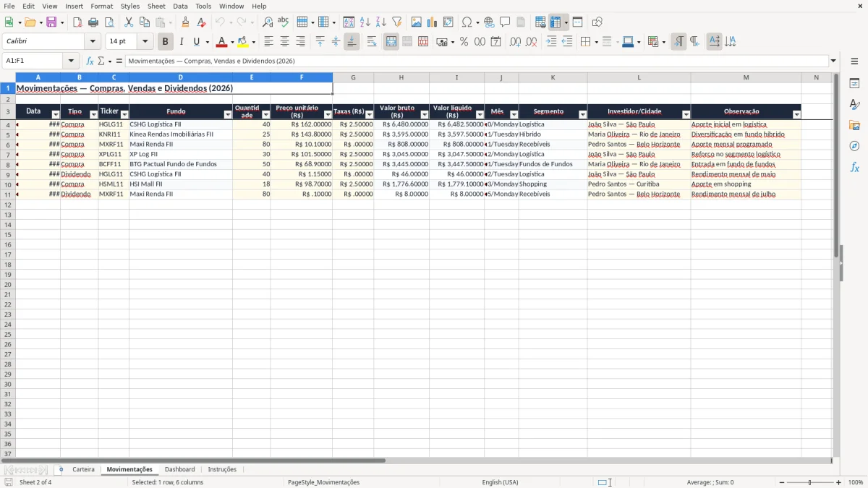Image resolution: width=868 pixels, height=488 pixels.
Task: Select the Clone Formatting paintbrush
Action: pyautogui.click(x=185, y=22)
